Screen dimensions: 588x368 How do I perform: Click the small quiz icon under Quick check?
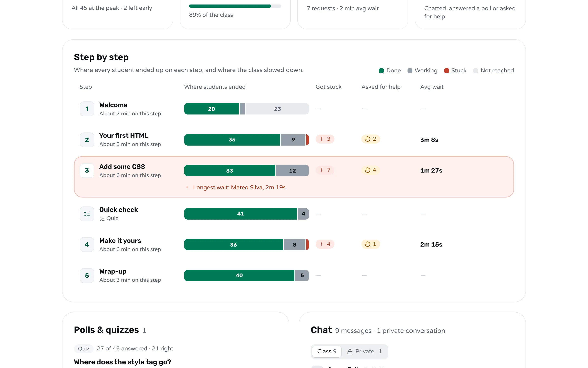[102, 219]
